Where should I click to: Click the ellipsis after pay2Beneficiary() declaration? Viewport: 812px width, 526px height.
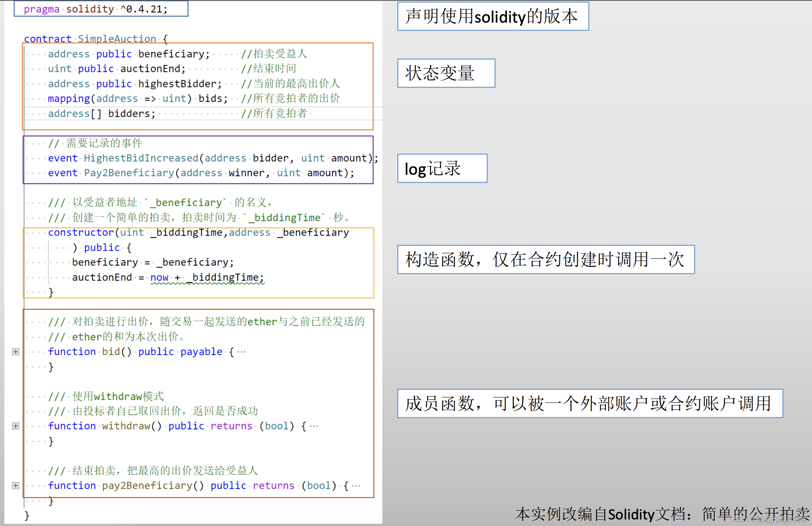click(x=355, y=485)
